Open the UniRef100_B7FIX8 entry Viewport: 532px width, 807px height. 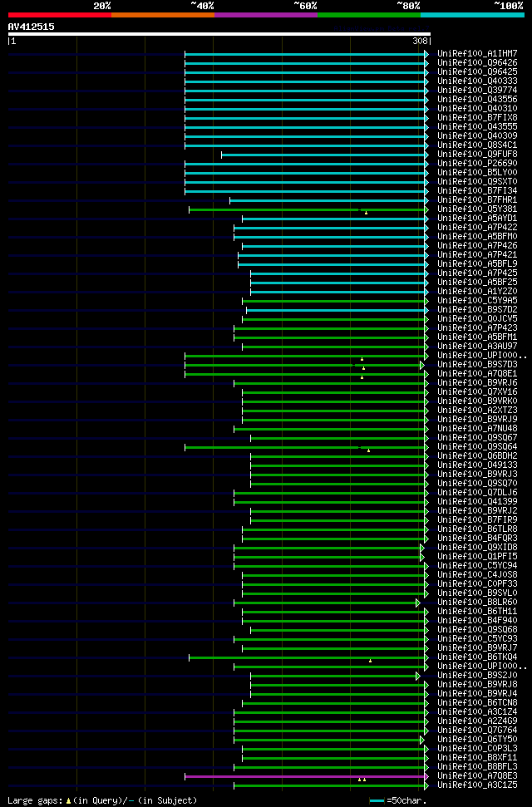[477, 117]
